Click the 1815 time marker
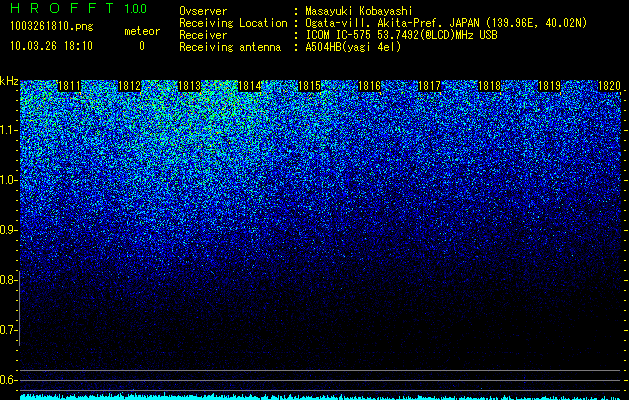The width and height of the screenshot is (629, 400). click(309, 86)
